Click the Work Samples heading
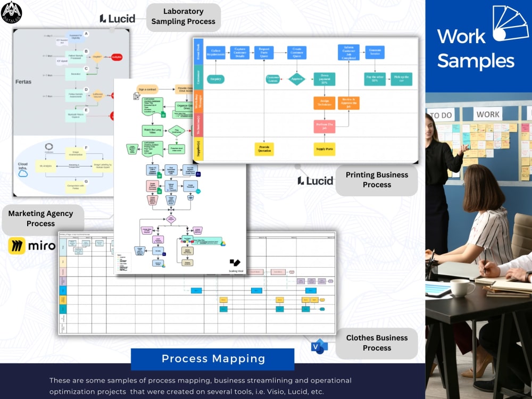The height and width of the screenshot is (399, 532). pyautogui.click(x=476, y=49)
